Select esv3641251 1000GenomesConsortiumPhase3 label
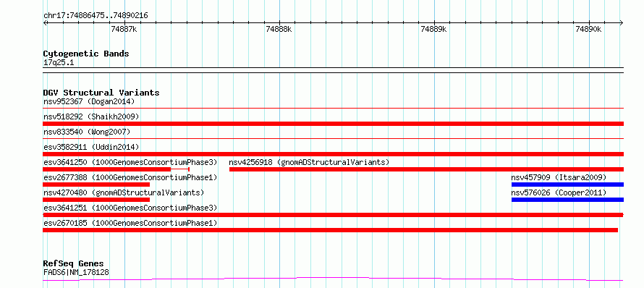This screenshot has height=288, width=644. pyautogui.click(x=130, y=208)
